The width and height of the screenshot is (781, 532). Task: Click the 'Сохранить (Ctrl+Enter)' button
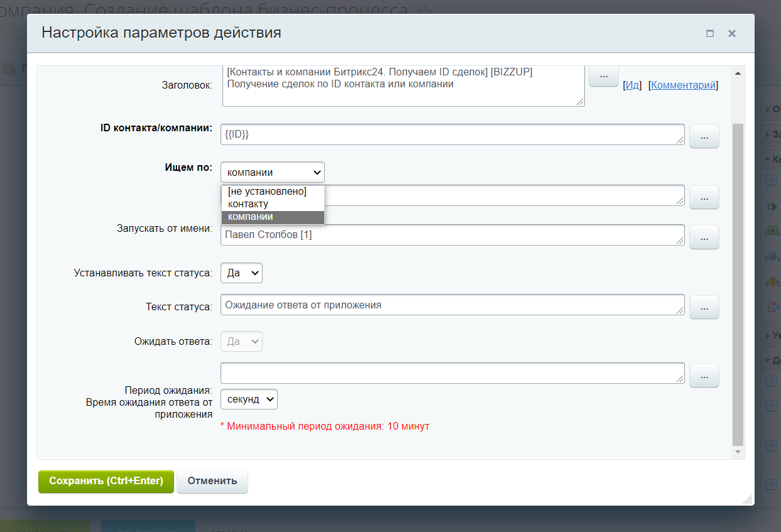click(106, 481)
